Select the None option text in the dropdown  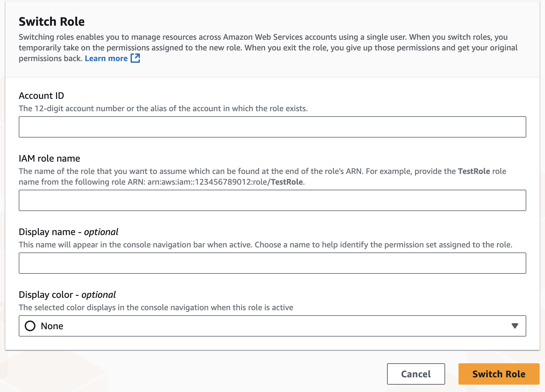52,326
